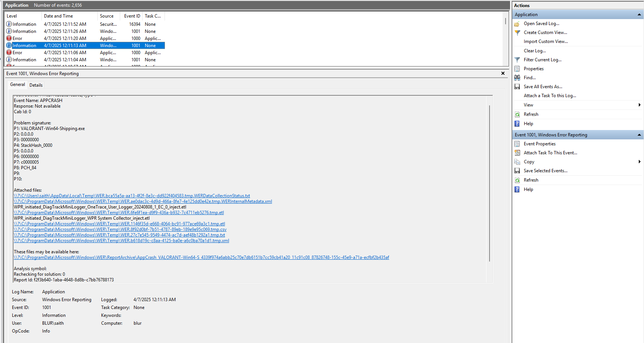Open the WER.8f92d0bf tmp.csv file link

coord(120,229)
